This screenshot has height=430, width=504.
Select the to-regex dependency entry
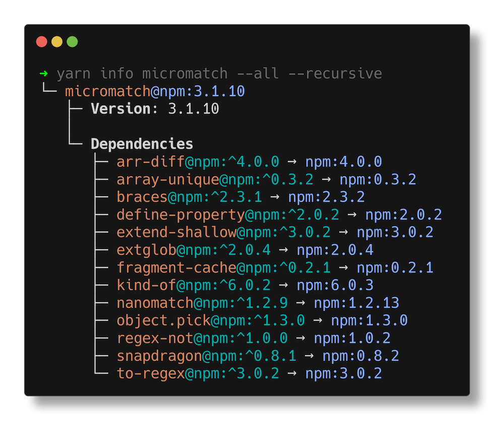coord(249,374)
